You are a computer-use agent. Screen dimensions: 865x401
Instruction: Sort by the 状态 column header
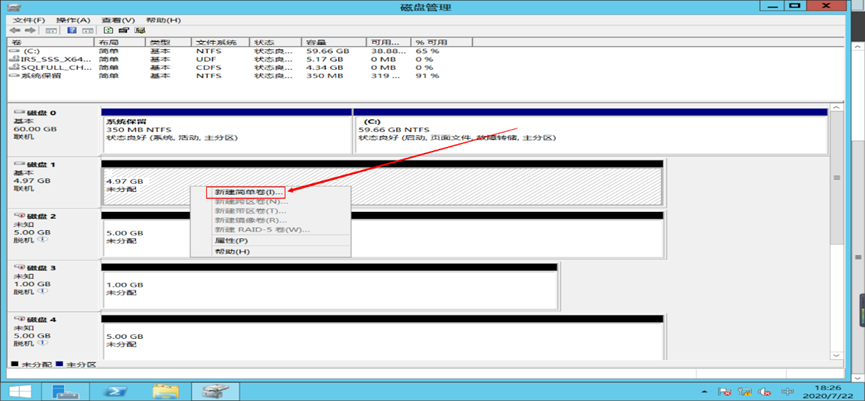[x=276, y=42]
